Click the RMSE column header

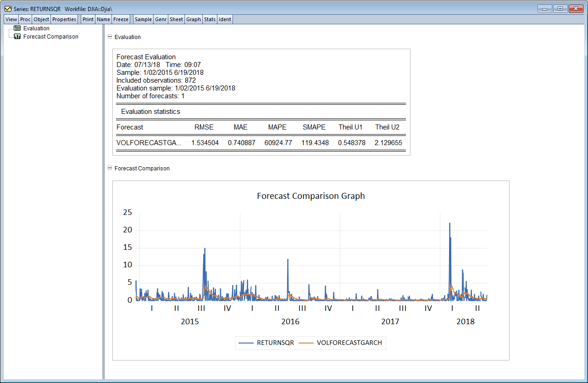coord(204,127)
